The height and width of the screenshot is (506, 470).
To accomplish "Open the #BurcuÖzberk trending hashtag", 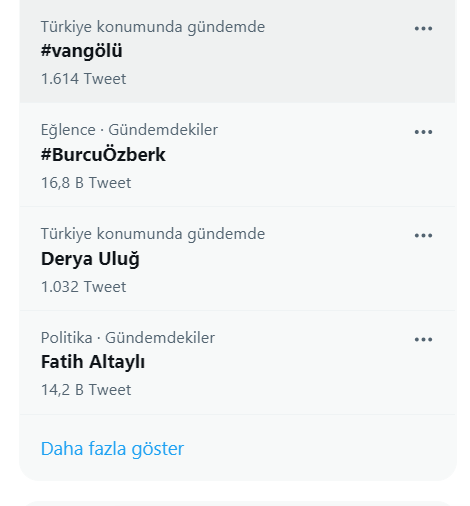I will click(x=103, y=155).
